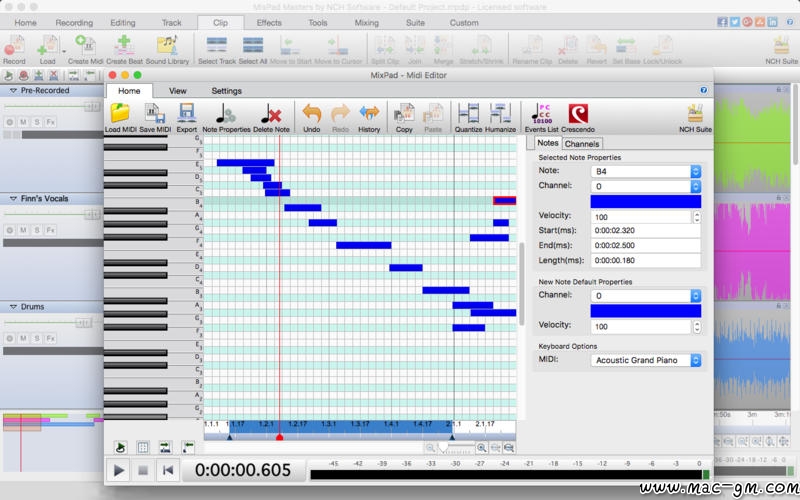
Task: Click new note default color swatch
Action: tap(645, 311)
